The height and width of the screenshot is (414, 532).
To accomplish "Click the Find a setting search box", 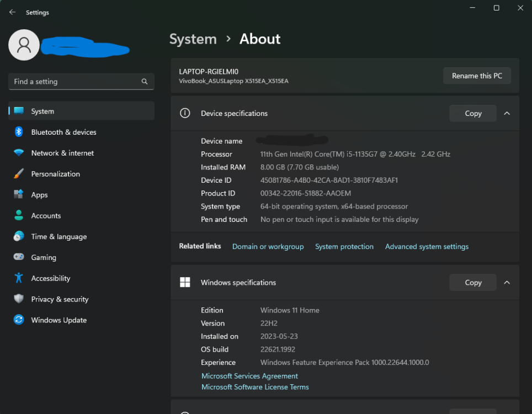I will (x=81, y=81).
